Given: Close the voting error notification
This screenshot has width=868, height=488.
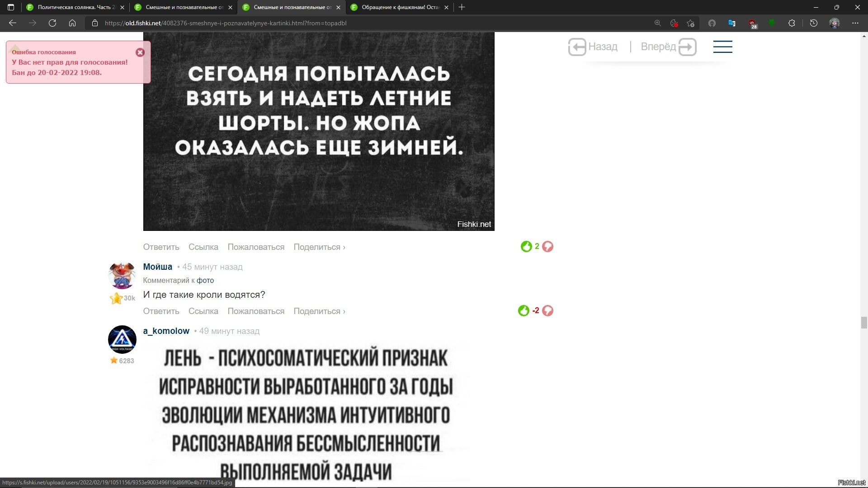Looking at the screenshot, I should 140,52.
